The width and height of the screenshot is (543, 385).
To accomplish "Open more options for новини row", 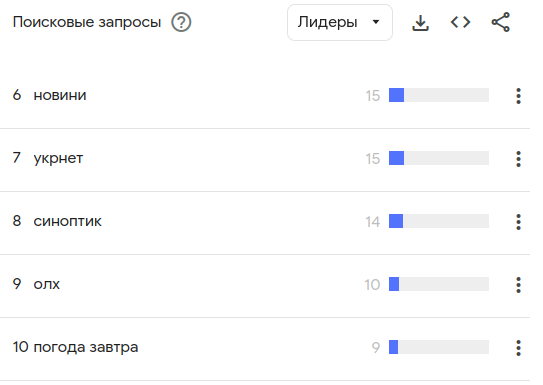I will point(518,96).
